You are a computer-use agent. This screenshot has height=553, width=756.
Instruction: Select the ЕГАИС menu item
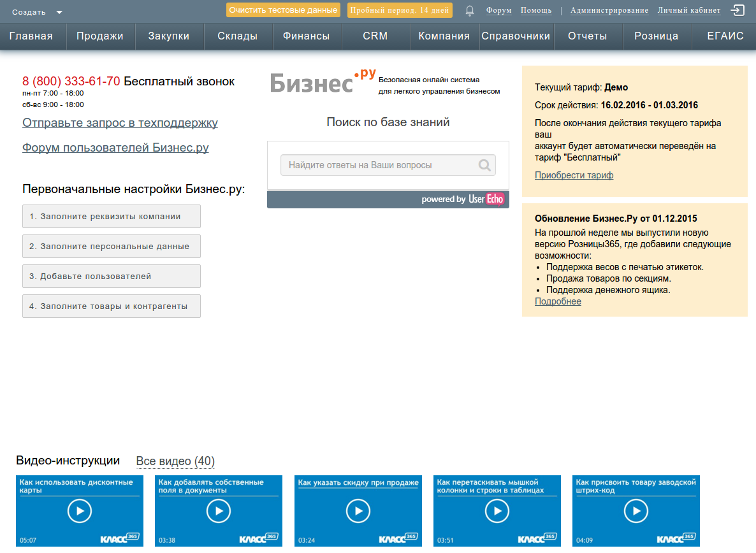click(x=725, y=36)
